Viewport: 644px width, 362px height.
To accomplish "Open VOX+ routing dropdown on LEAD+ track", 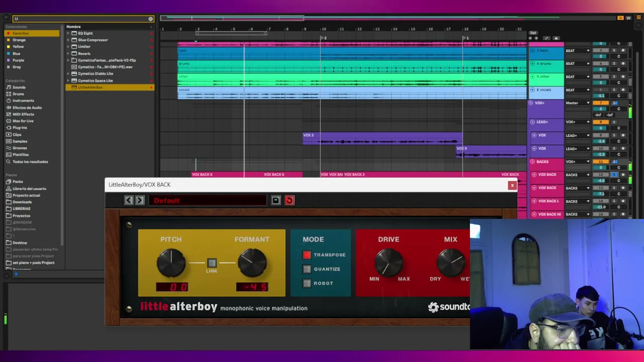I will (578, 122).
